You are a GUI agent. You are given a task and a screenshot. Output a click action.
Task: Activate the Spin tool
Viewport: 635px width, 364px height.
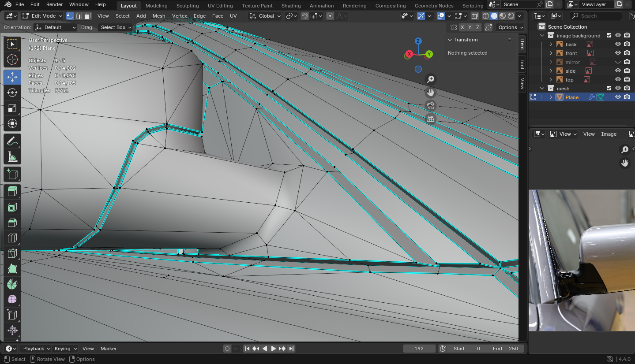click(x=12, y=284)
